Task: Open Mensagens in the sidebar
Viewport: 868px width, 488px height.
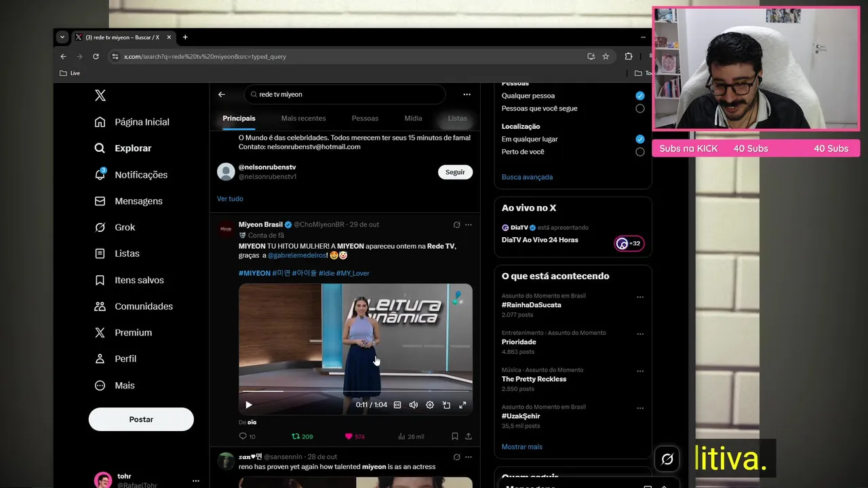Action: (129, 201)
